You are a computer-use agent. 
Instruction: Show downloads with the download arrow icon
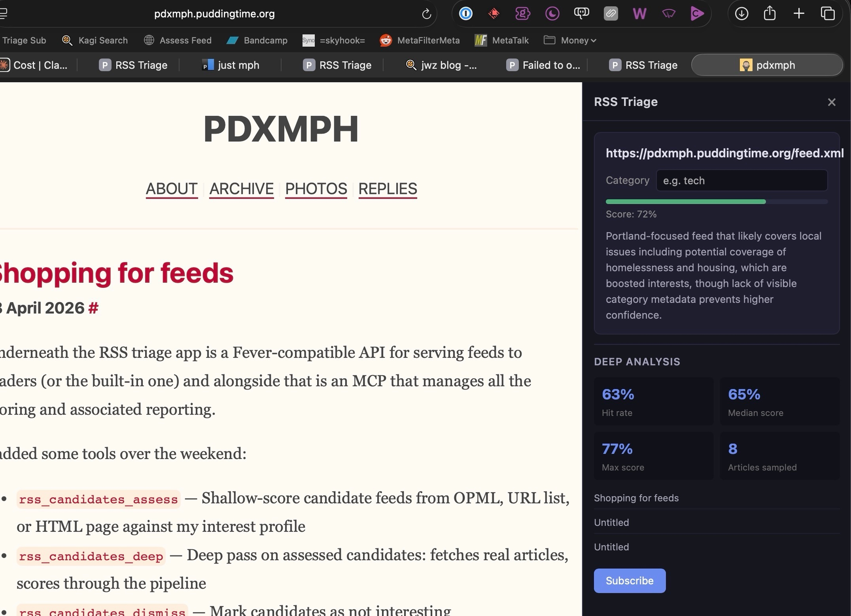pyautogui.click(x=741, y=14)
